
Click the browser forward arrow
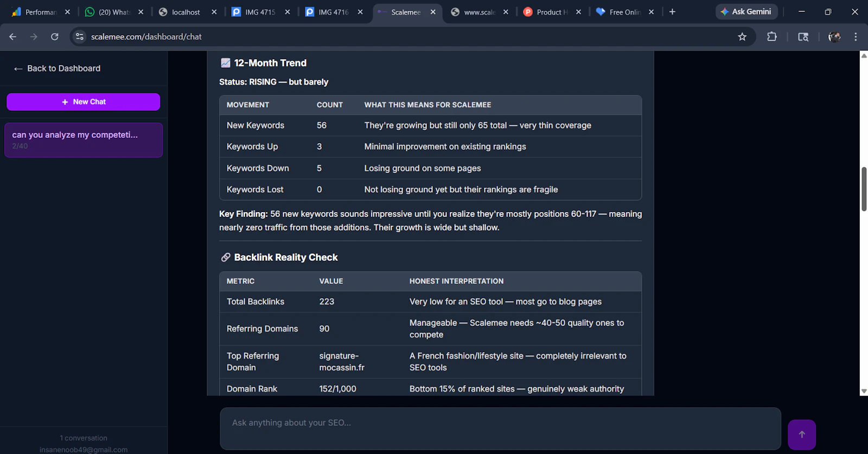(34, 36)
